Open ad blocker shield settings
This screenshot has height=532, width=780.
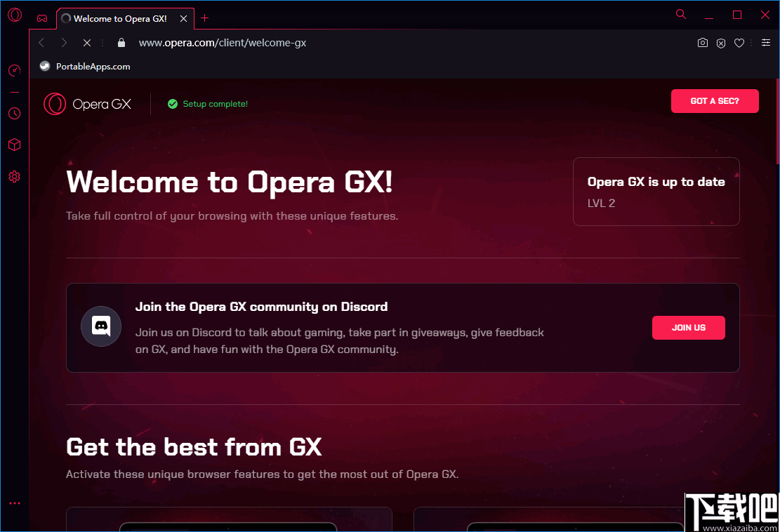click(x=721, y=43)
